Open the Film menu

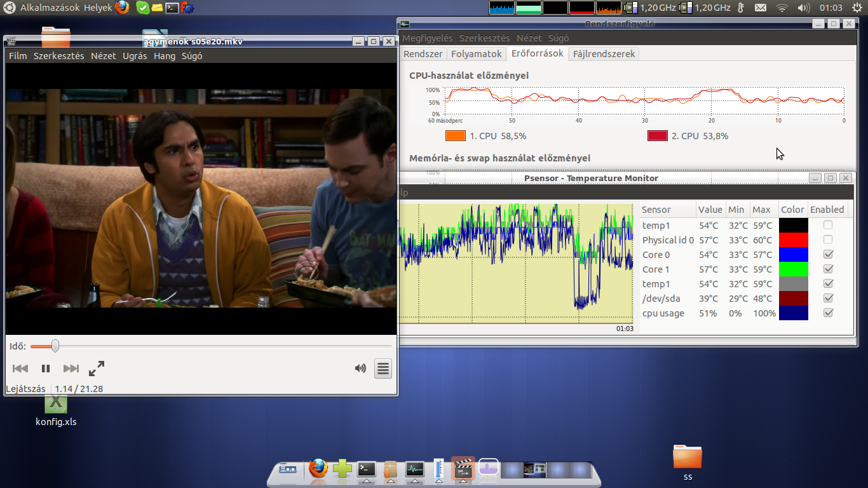18,56
